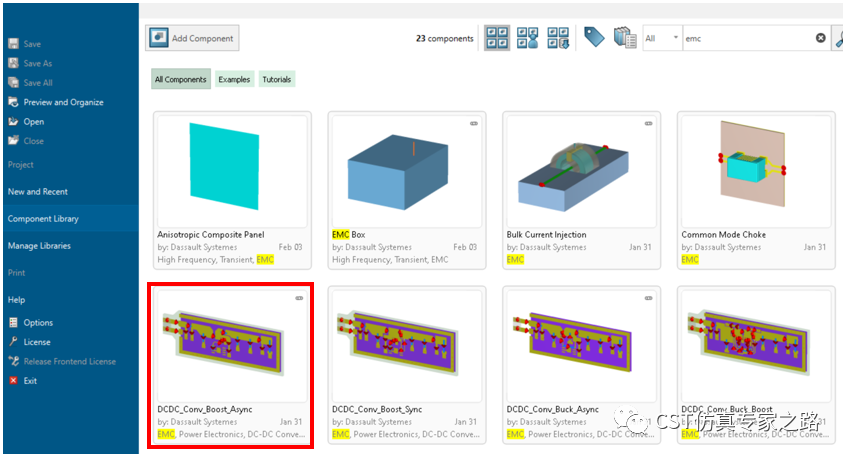Image resolution: width=847 pixels, height=459 pixels.
Task: Click the Save All icon
Action: pos(14,83)
